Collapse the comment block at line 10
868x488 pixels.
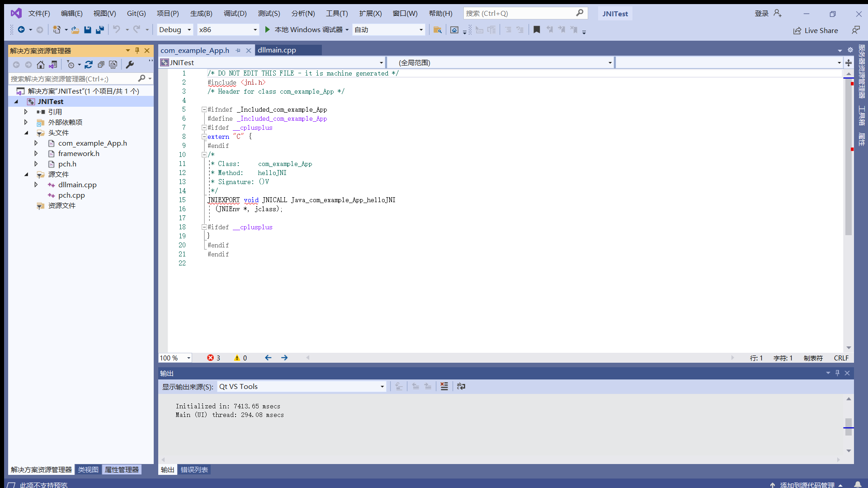204,155
